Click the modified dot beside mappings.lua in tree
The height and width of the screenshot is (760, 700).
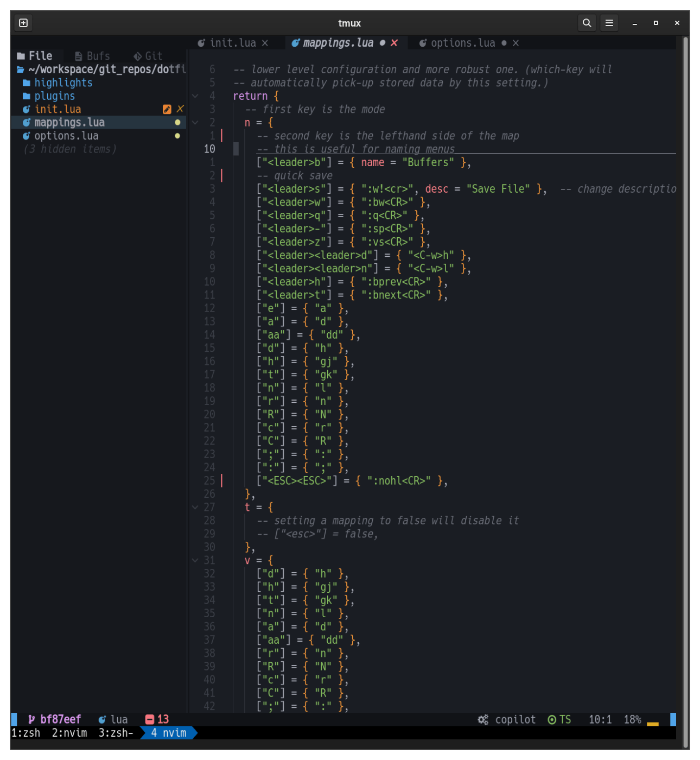click(x=177, y=123)
